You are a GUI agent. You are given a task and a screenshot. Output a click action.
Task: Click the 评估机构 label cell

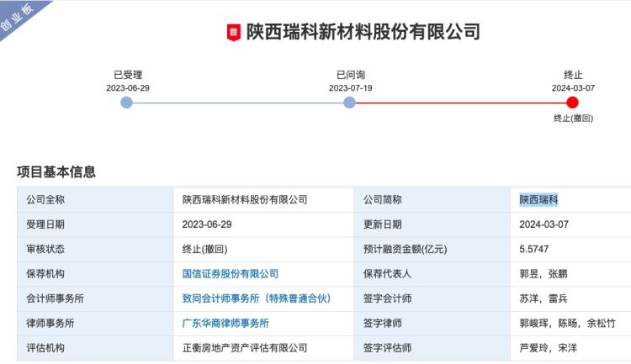(95, 348)
